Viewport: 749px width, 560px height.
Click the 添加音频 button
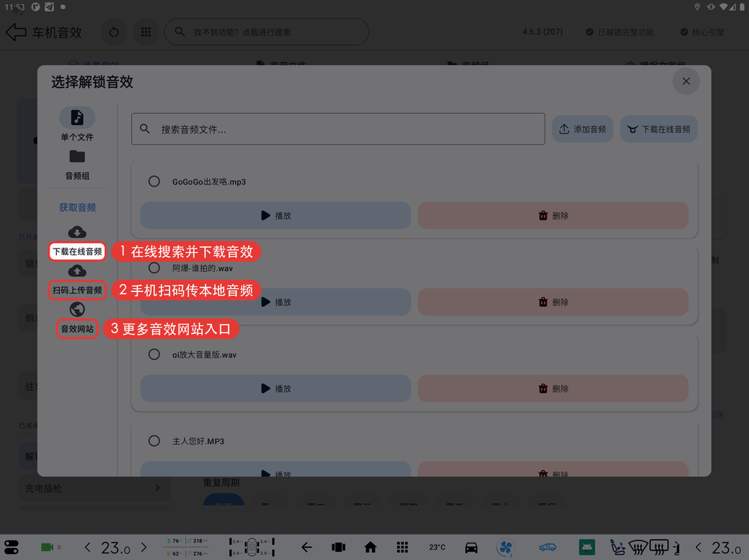pos(582,129)
